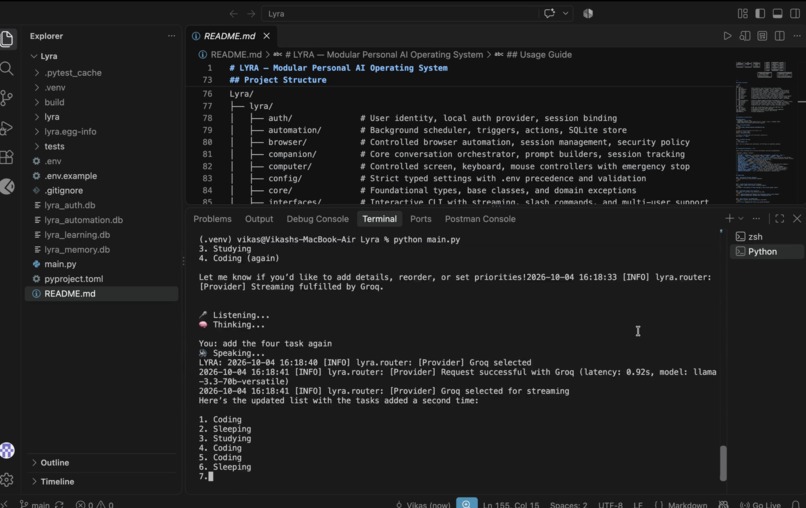Screen dimensions: 806x508
Task: Maximize the terminal panel size
Action: [x=780, y=219]
